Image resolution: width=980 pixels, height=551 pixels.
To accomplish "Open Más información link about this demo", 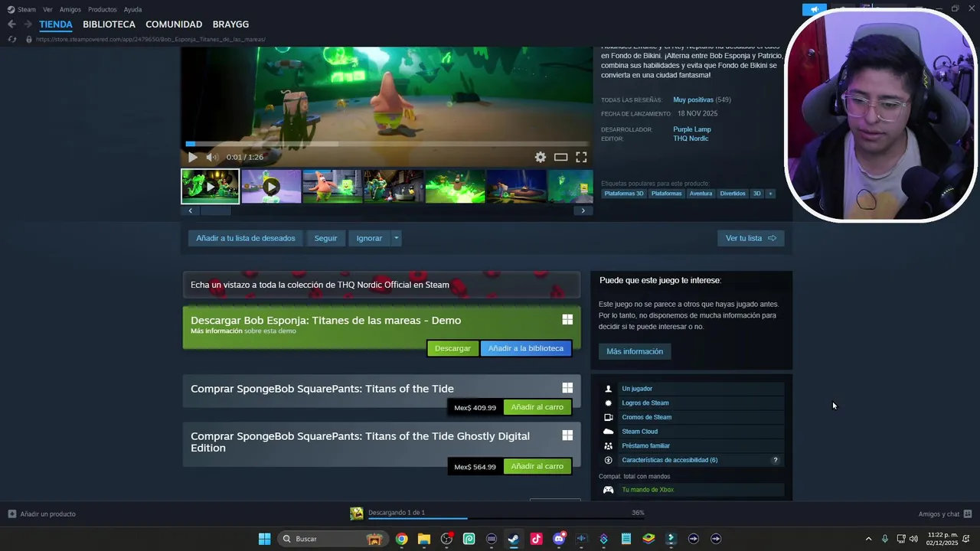I will pyautogui.click(x=217, y=331).
